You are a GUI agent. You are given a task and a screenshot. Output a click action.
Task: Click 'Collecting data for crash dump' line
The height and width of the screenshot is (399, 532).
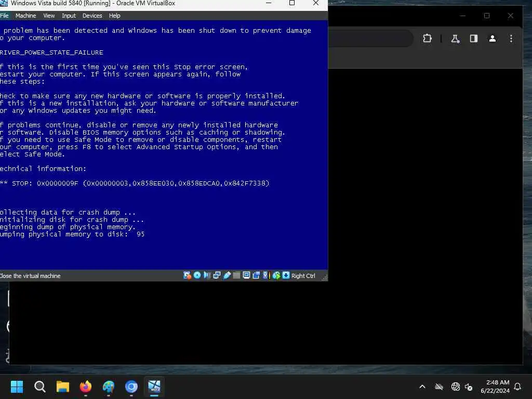click(x=68, y=212)
